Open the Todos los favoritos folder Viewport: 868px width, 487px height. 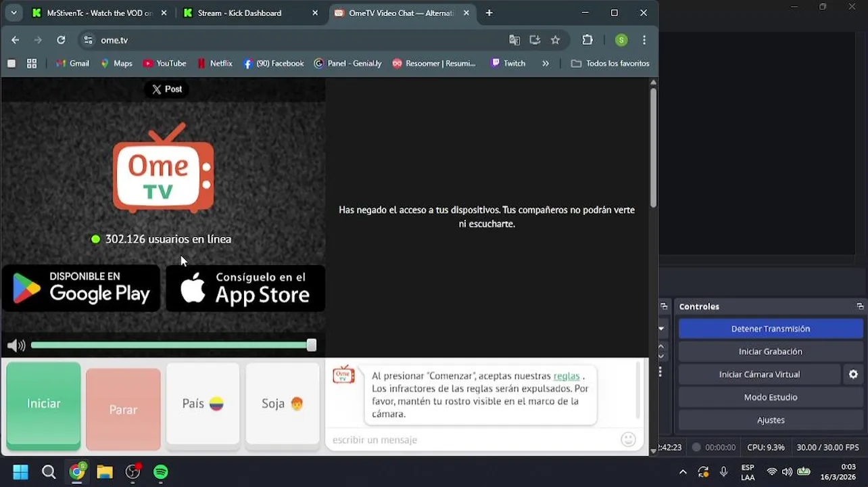610,64
